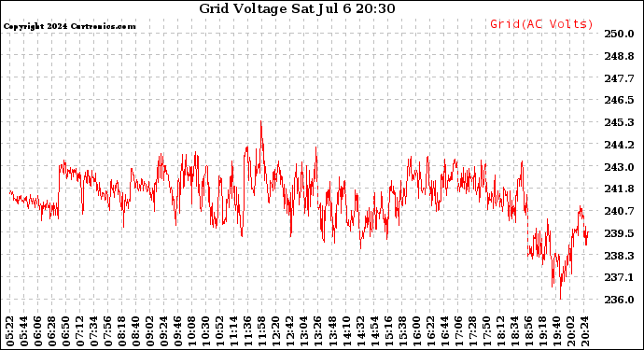Image resolution: width=644 pixels, height=350 pixels.
Task: Click the 06:28 time axis label
Action: 51,331
